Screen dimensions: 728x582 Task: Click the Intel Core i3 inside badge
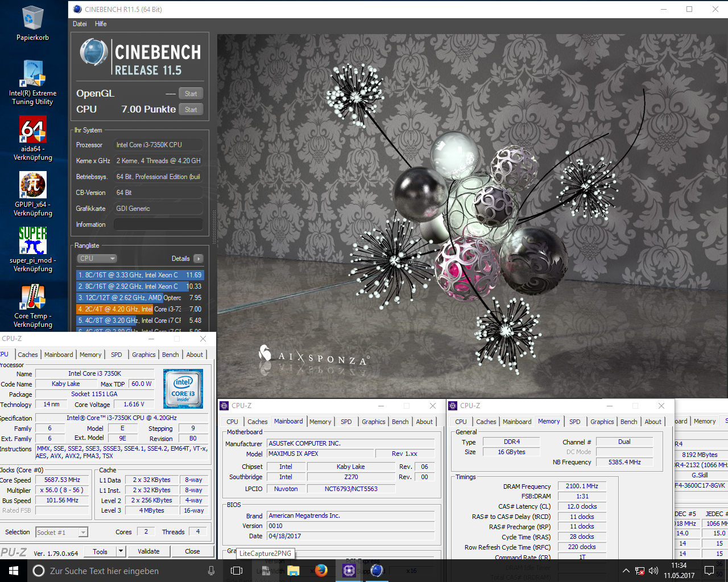(183, 389)
